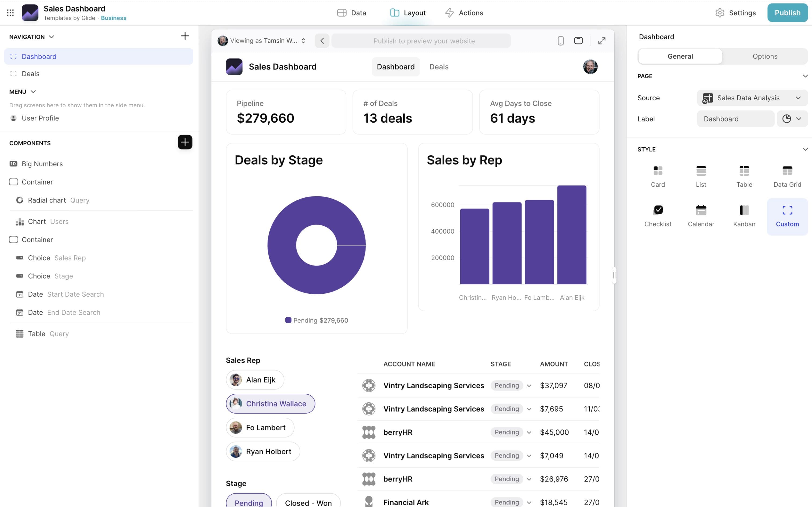Select the Checklist style layout
812x507 pixels.
[658, 215]
